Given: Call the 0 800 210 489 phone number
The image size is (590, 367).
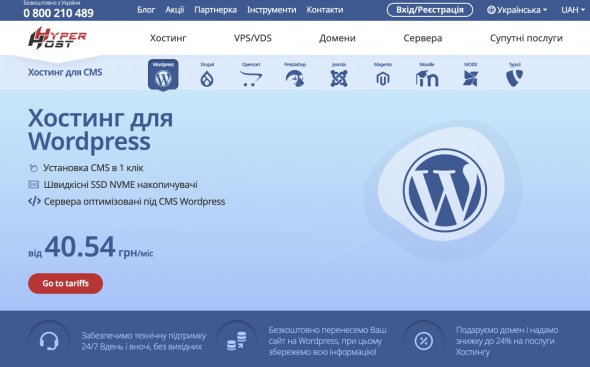Looking at the screenshot, I should click(59, 14).
